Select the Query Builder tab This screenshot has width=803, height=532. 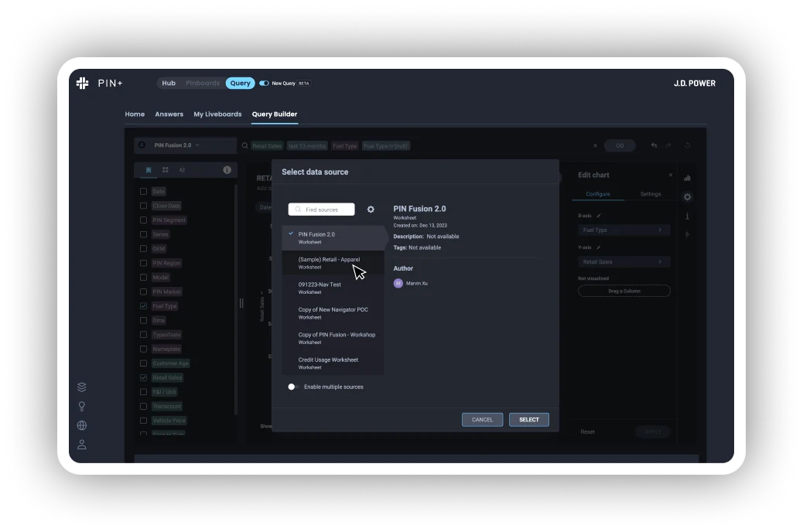click(275, 114)
